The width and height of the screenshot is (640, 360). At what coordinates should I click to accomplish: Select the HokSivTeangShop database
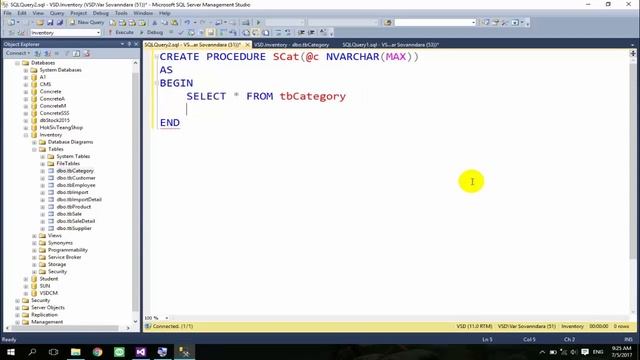click(x=61, y=127)
